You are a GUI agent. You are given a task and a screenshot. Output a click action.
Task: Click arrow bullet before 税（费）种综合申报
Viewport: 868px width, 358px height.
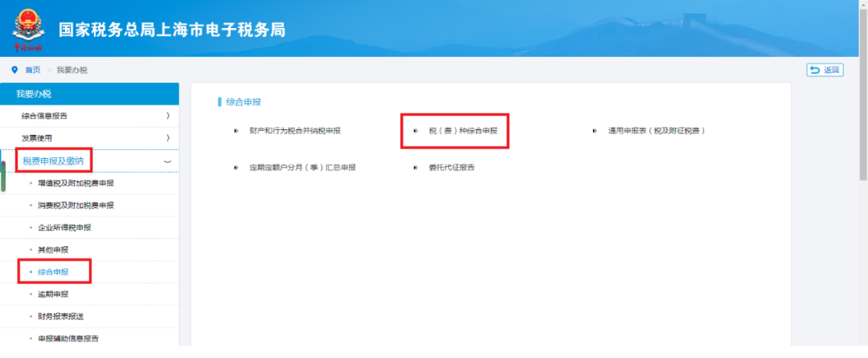(416, 130)
